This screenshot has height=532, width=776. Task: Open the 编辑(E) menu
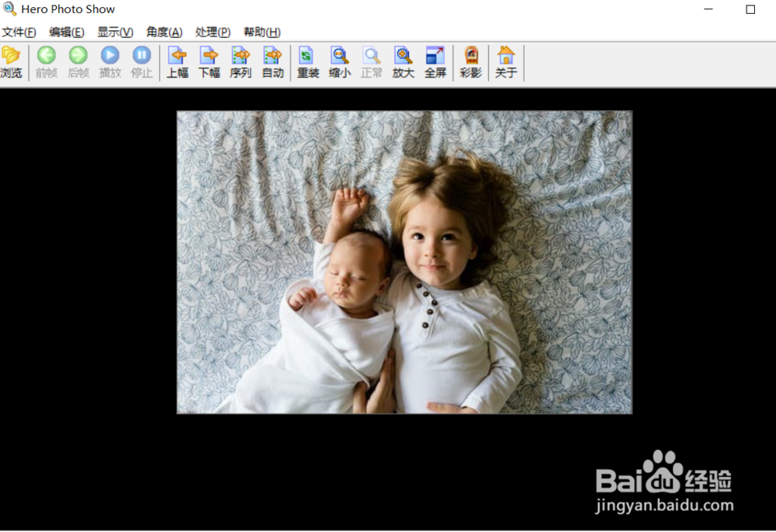click(66, 32)
